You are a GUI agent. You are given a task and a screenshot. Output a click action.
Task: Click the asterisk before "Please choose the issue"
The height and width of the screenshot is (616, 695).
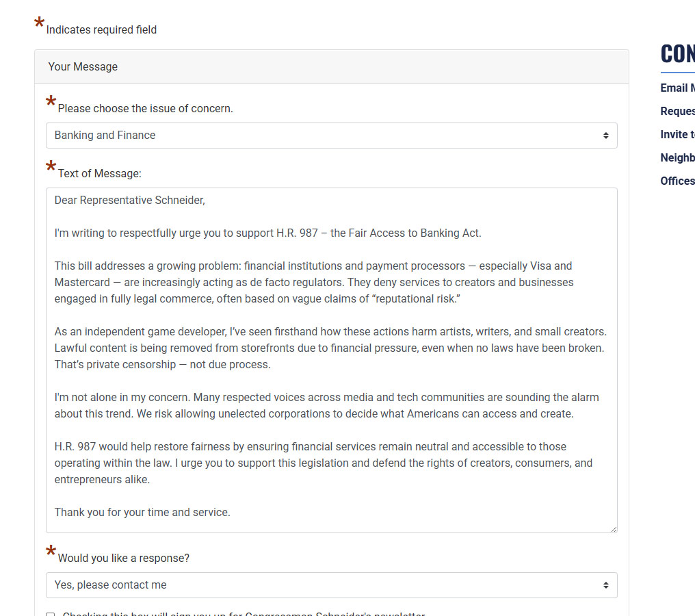51,104
